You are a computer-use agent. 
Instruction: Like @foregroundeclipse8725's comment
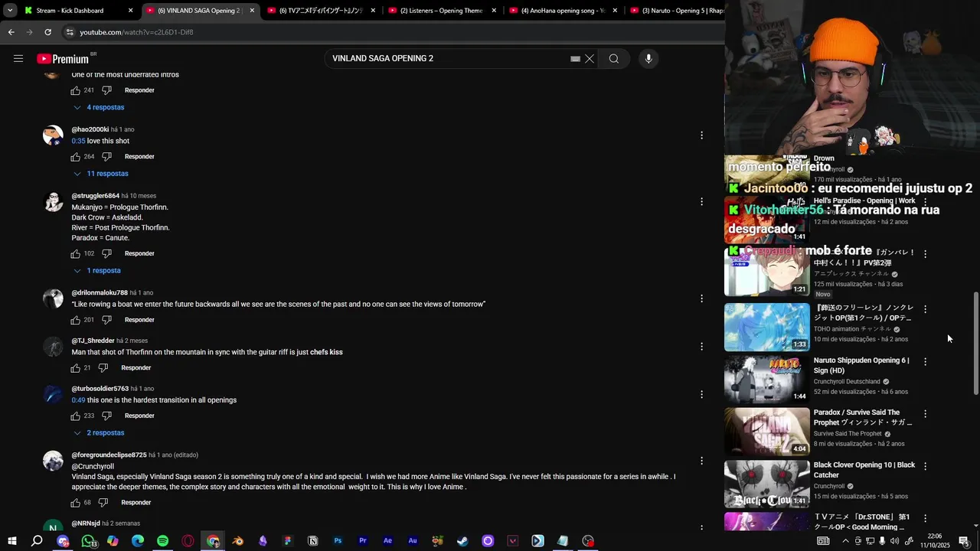(x=76, y=503)
